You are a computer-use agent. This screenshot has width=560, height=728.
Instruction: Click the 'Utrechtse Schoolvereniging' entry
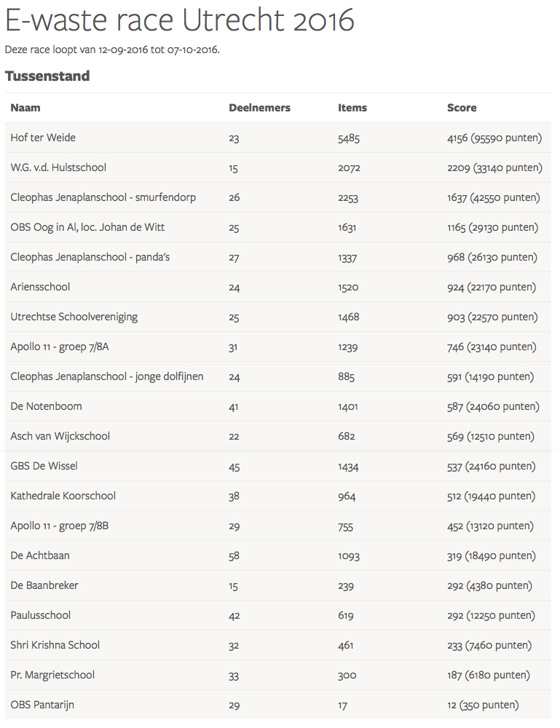(x=74, y=317)
